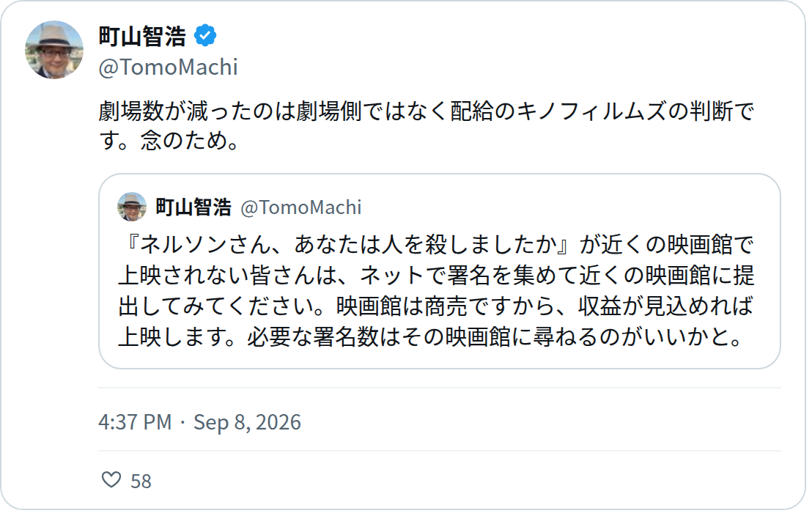
Task: Click the quoted tweet author name 町山智浩
Action: point(193,207)
